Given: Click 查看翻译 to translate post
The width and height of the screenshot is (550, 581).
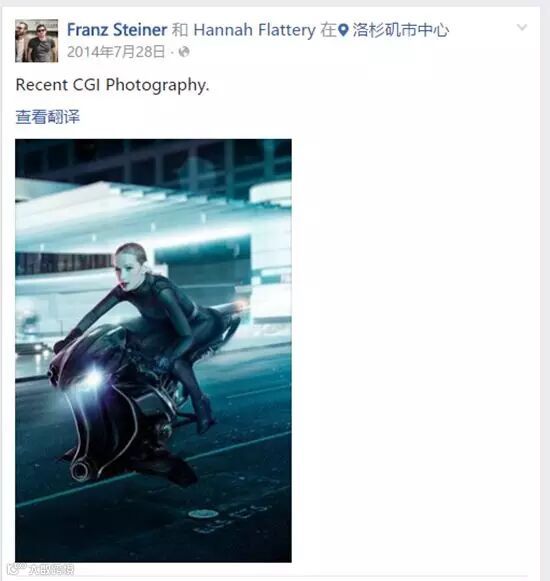Looking at the screenshot, I should click(x=48, y=117).
